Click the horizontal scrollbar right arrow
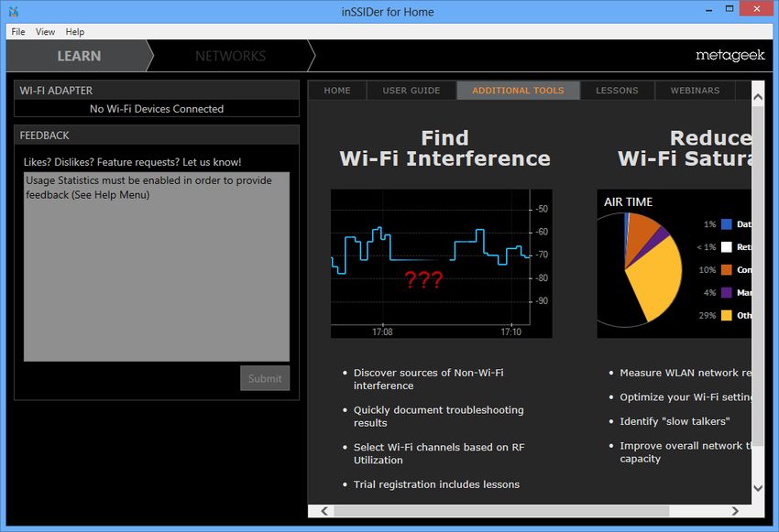 coord(735,511)
